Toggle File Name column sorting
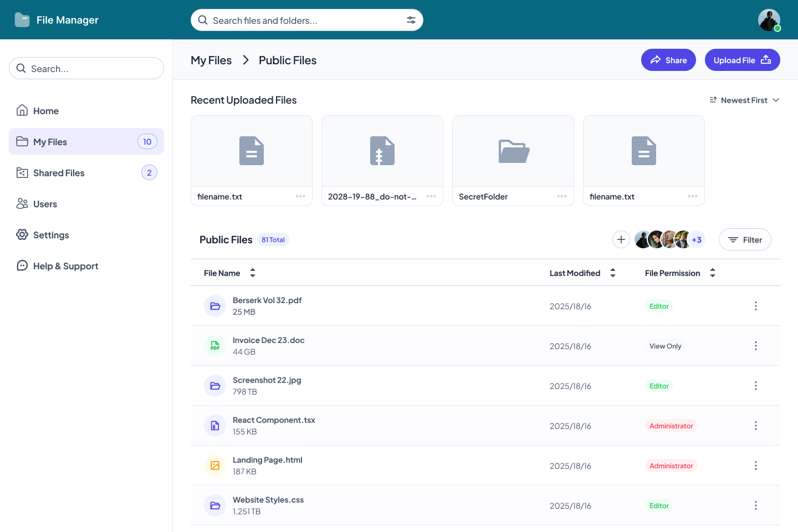 click(252, 273)
